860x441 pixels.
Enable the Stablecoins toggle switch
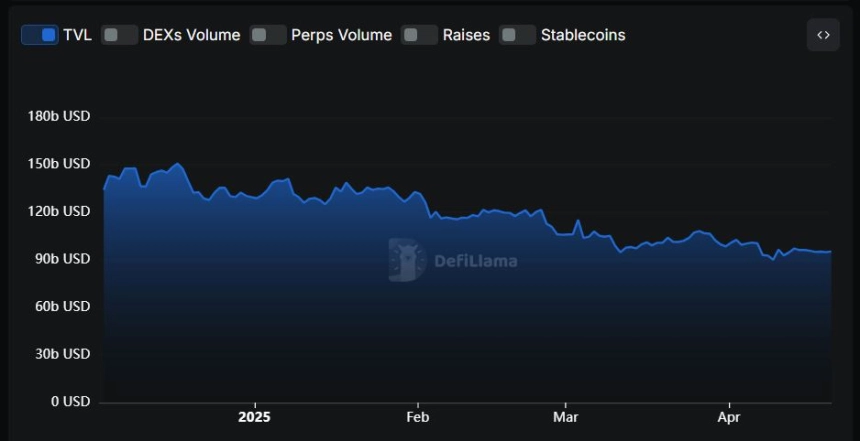pyautogui.click(x=517, y=35)
